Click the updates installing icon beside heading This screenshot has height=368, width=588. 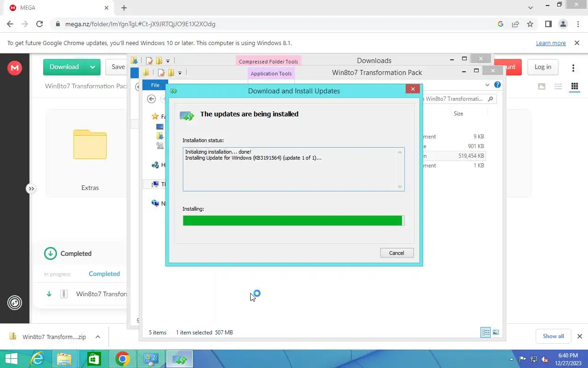[x=187, y=115]
